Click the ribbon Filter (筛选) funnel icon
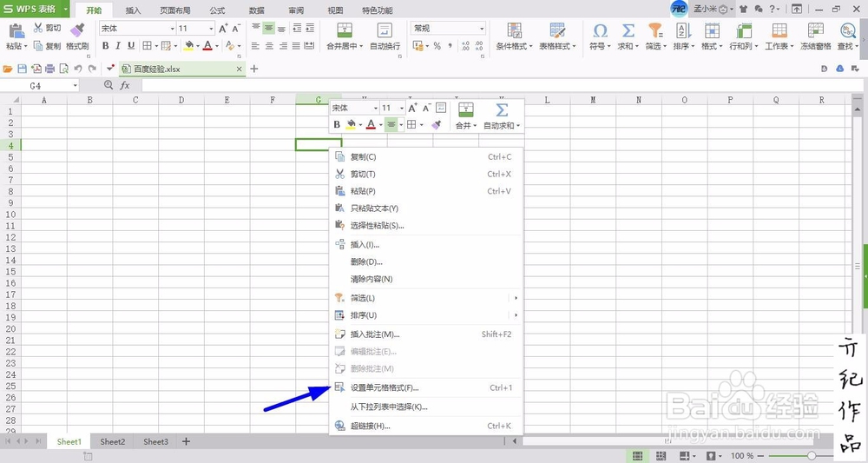This screenshot has height=463, width=868. point(655,30)
